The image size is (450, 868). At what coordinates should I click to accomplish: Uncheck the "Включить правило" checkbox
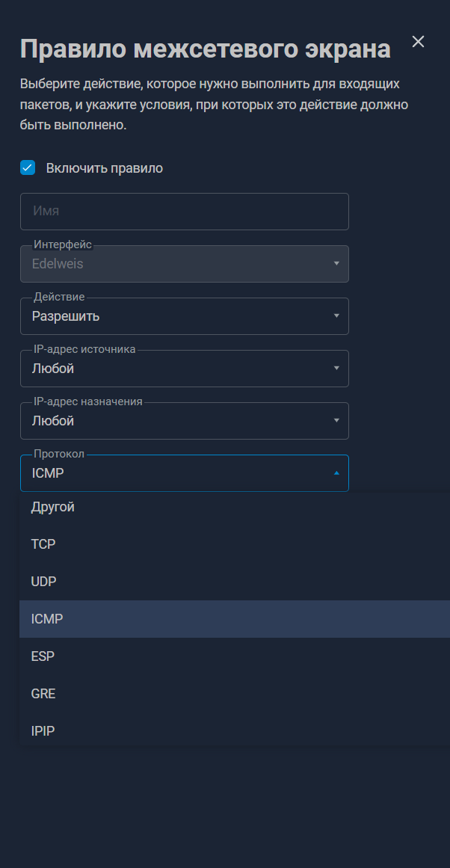(x=28, y=167)
